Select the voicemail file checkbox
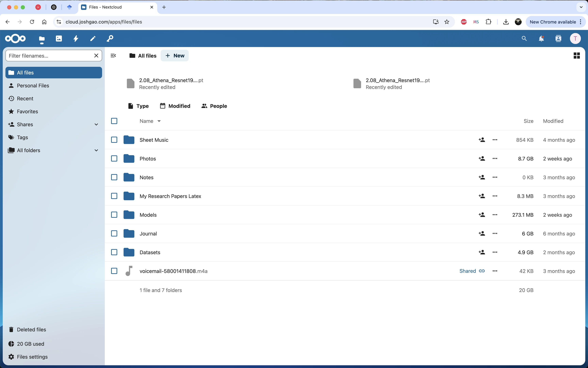This screenshot has height=368, width=588. pos(114,271)
